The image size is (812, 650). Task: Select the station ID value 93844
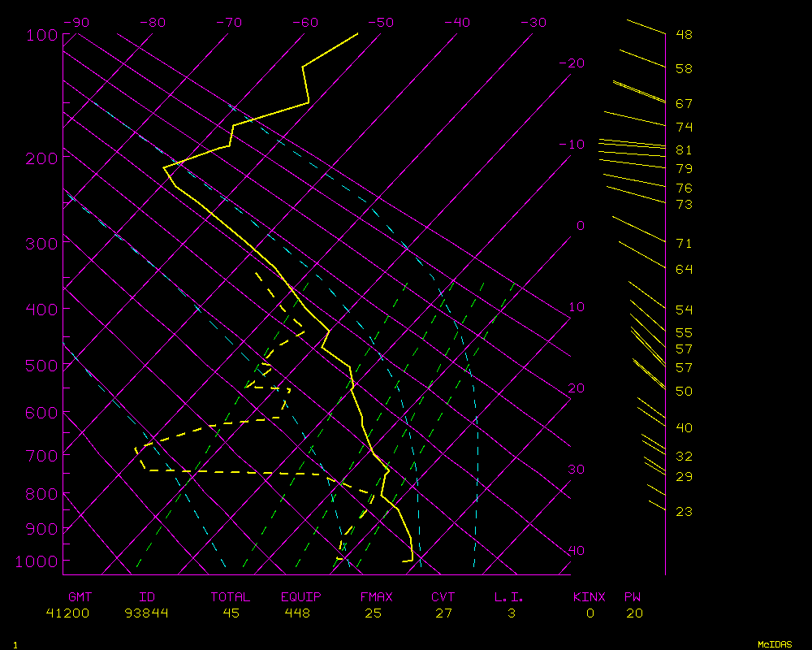(x=146, y=613)
